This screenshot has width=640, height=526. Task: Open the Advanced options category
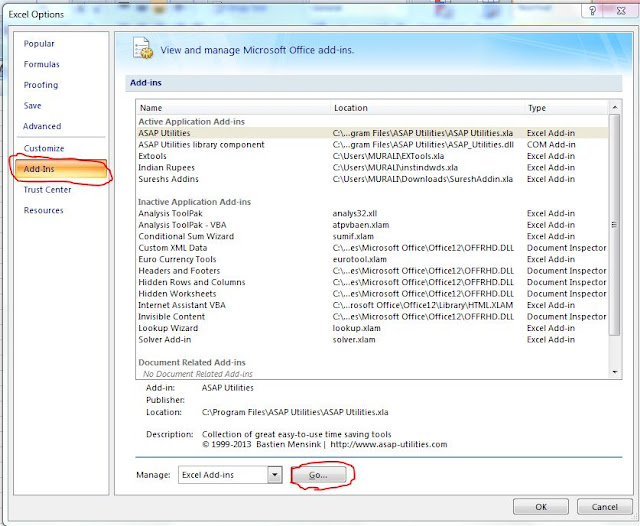tap(42, 126)
